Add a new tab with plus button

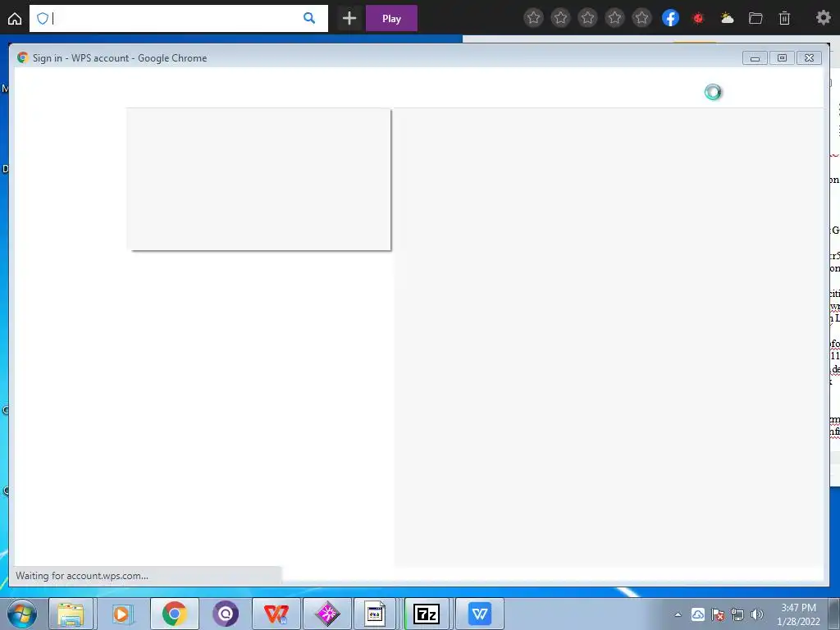coord(349,19)
